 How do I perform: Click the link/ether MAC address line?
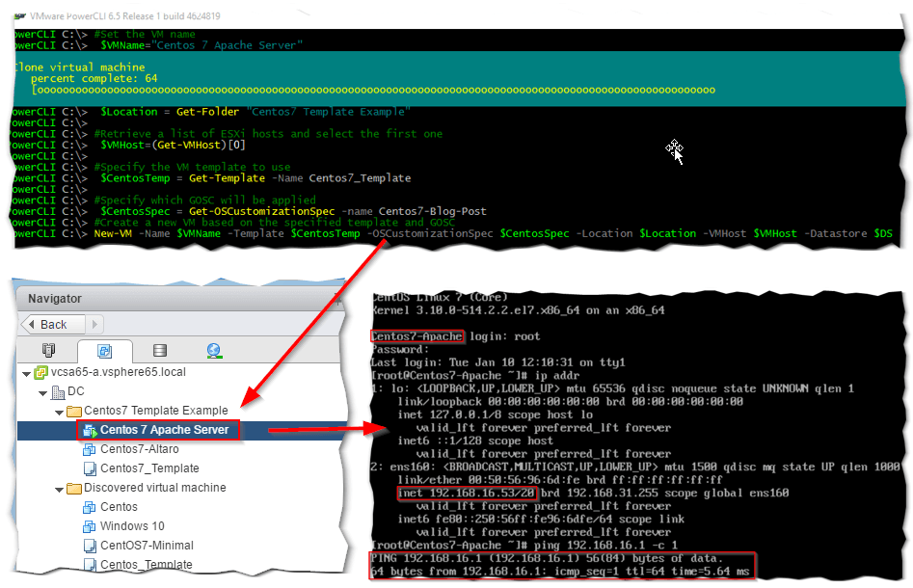560,480
